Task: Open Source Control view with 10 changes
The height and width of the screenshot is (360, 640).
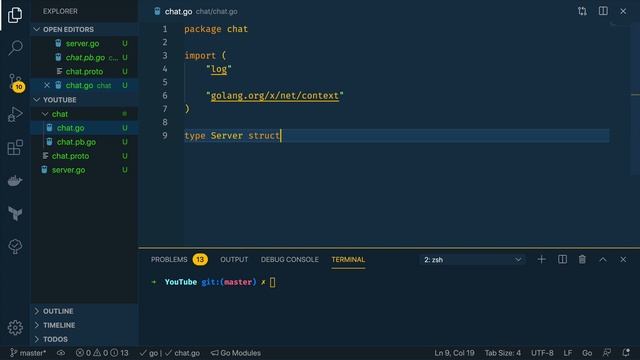Action: 15,82
